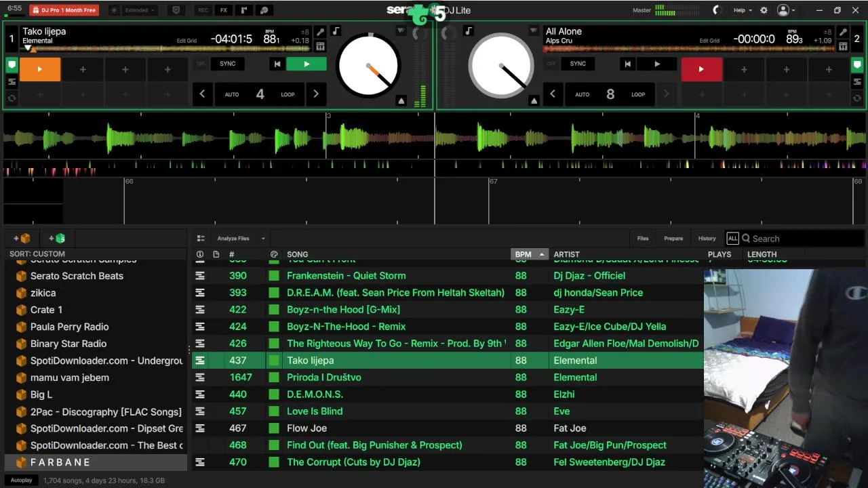Open the History tab
The height and width of the screenshot is (488, 868).
tap(707, 239)
